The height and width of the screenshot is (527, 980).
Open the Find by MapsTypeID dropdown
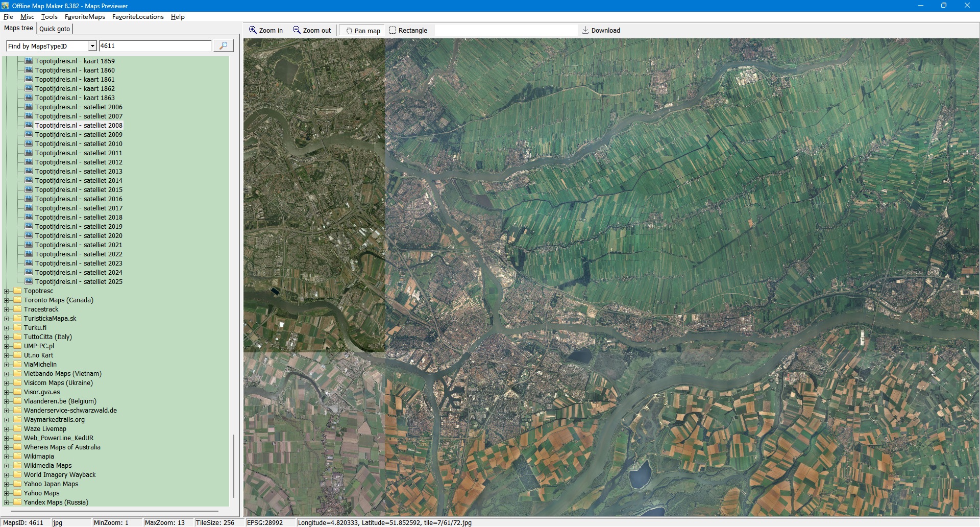92,46
